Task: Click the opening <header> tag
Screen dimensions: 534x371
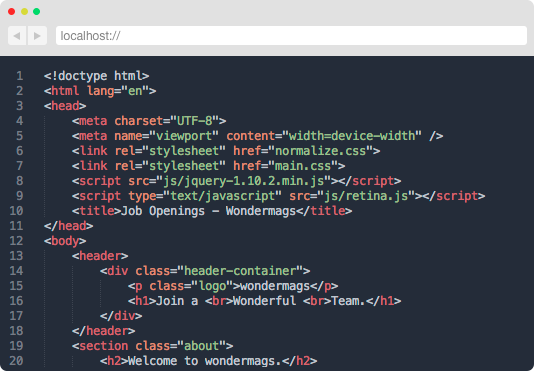Action: 100,256
